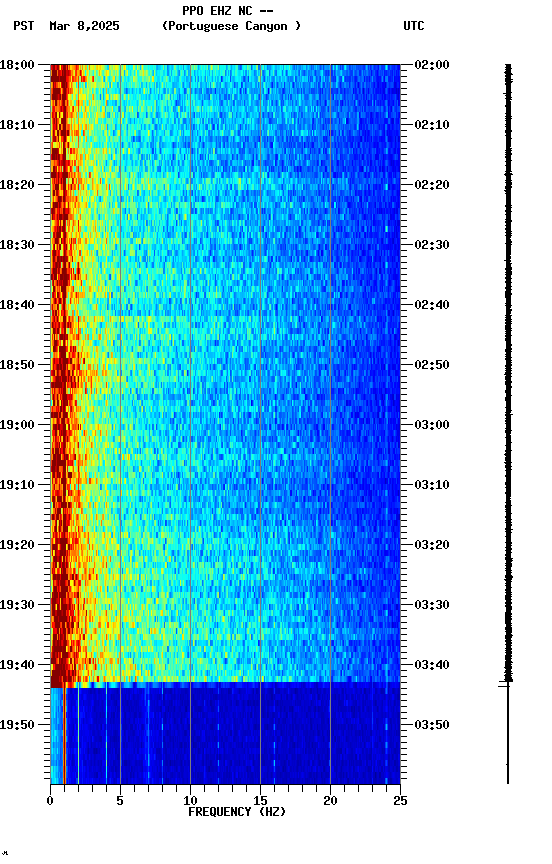Click the 02:10 UTC time label
The image size is (552, 864).
[432, 125]
